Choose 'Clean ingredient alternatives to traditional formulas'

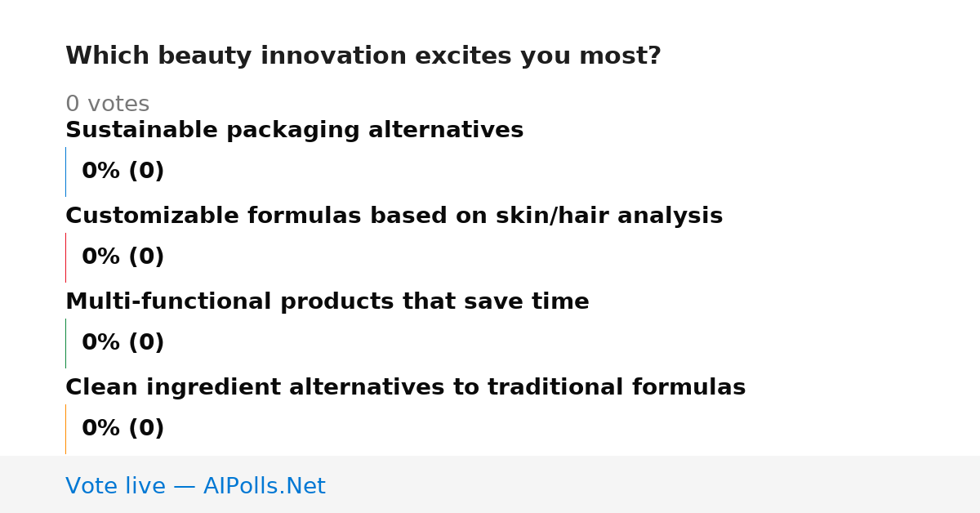pyautogui.click(x=405, y=388)
